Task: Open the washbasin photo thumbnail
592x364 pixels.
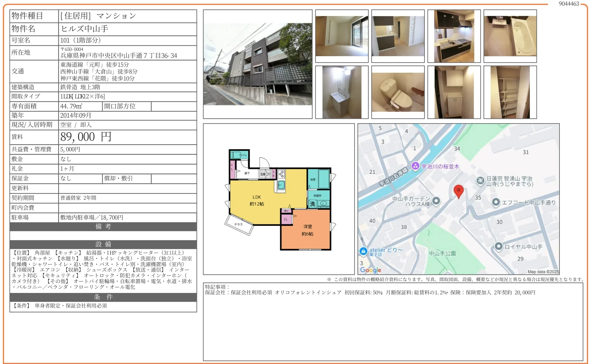Action: pos(341,92)
